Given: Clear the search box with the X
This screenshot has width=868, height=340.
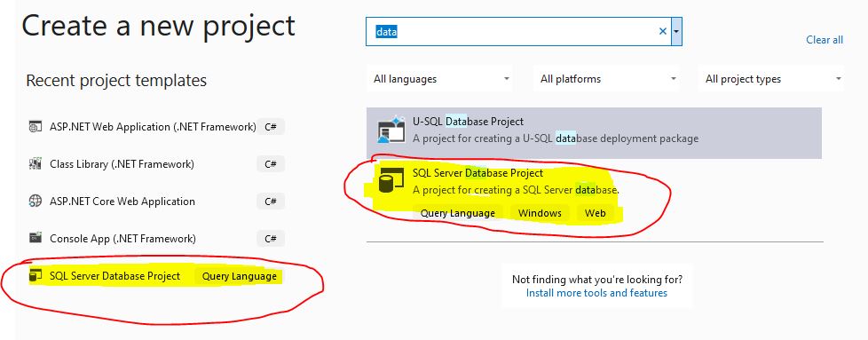Looking at the screenshot, I should click(x=663, y=32).
